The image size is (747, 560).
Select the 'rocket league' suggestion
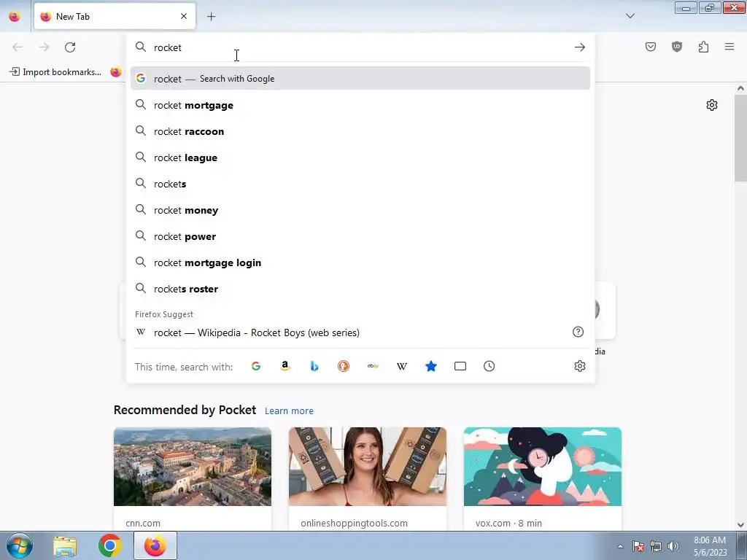point(360,157)
